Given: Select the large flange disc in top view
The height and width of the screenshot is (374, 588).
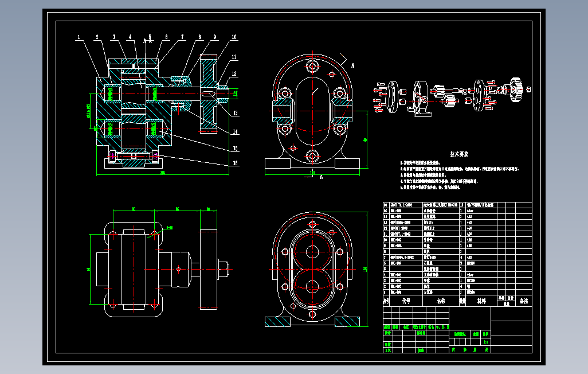Looking at the screenshot, I should coord(209,269).
